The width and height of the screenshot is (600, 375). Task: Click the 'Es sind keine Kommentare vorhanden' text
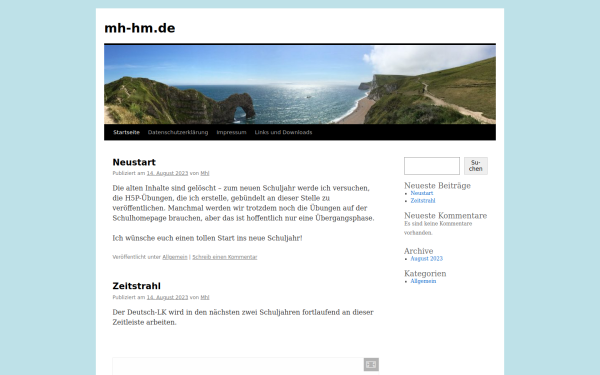point(438,228)
